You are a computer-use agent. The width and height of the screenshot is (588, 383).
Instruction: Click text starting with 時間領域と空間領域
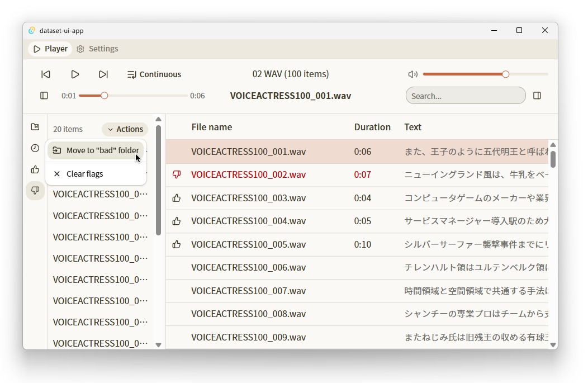point(476,291)
